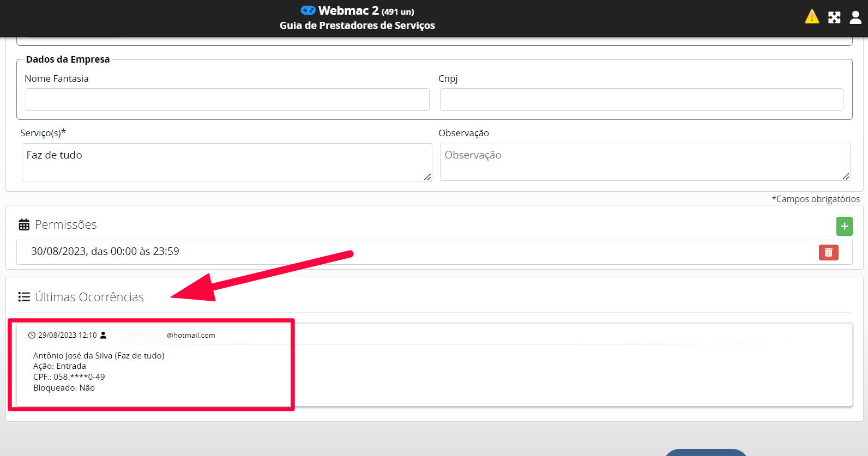868x456 pixels.
Task: Click the calendar icon beside Permissões
Action: coord(24,224)
